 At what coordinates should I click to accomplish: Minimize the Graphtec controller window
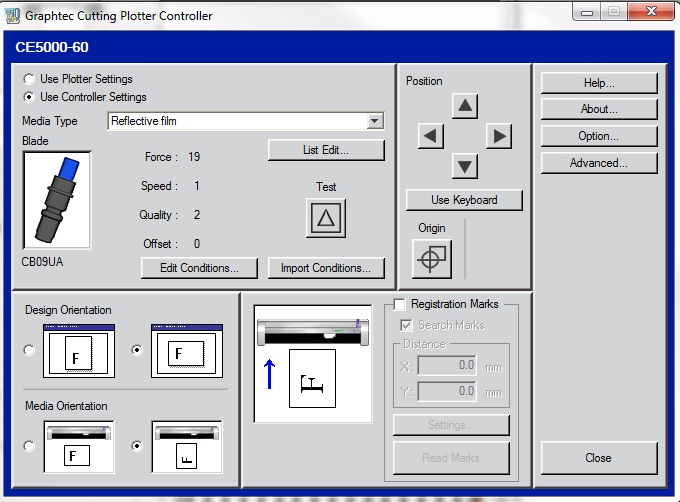coord(587,12)
